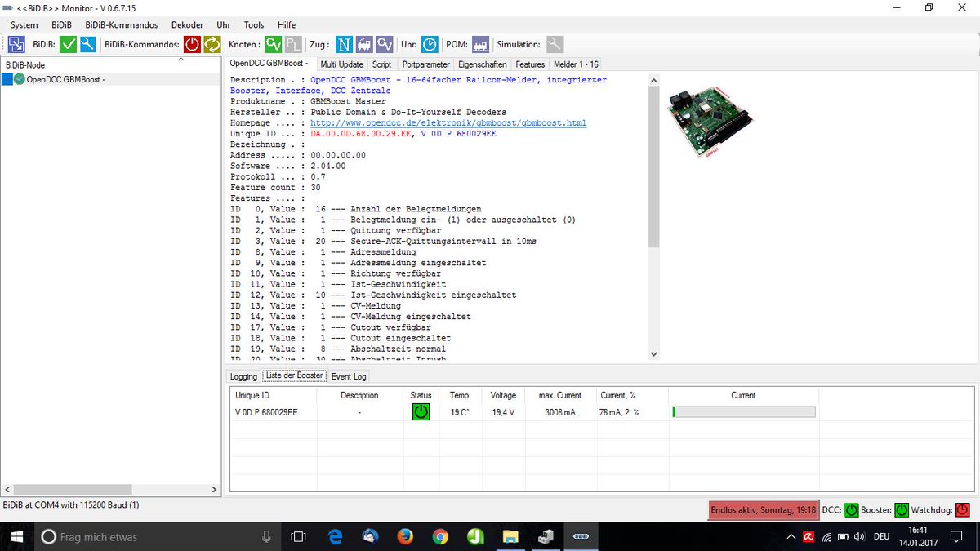This screenshot has height=551, width=980.
Task: Open the Dekoder menu
Action: coord(187,25)
